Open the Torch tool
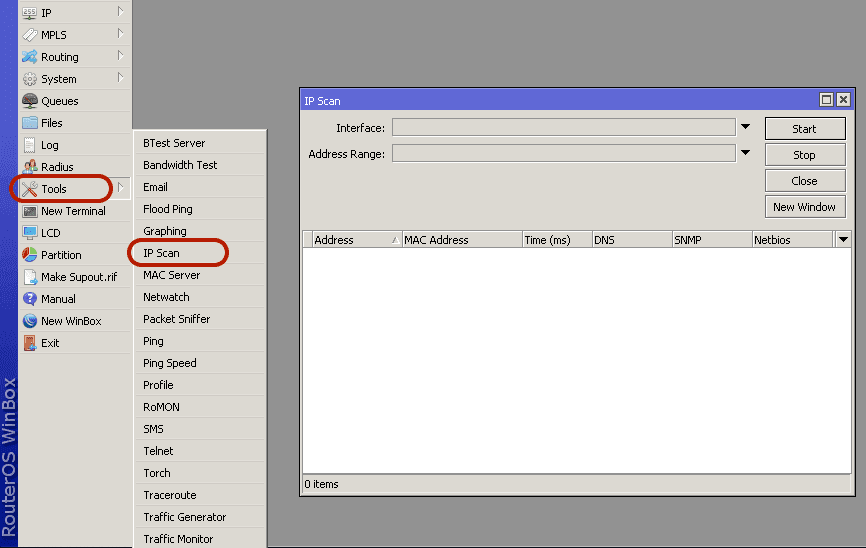The image size is (866, 548). point(200,473)
